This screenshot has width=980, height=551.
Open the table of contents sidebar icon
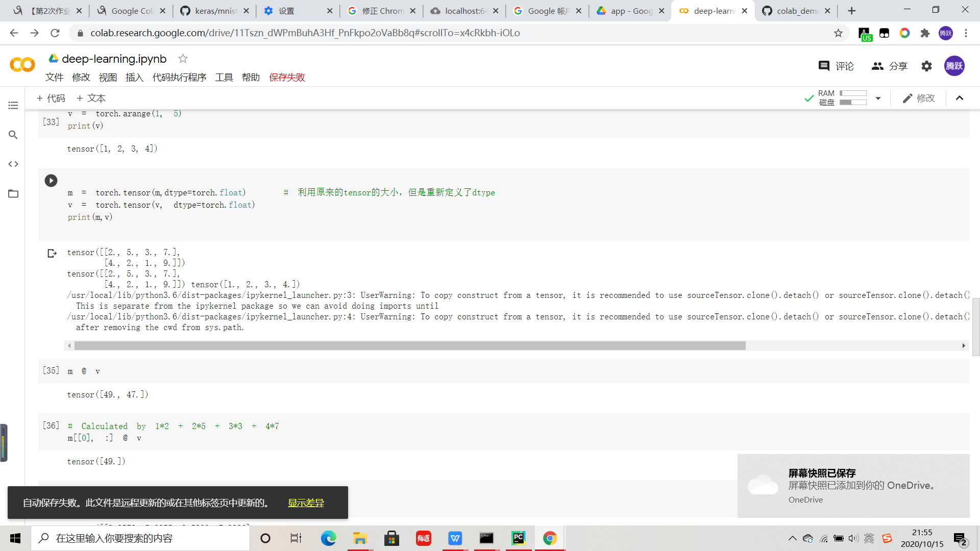coord(13,106)
